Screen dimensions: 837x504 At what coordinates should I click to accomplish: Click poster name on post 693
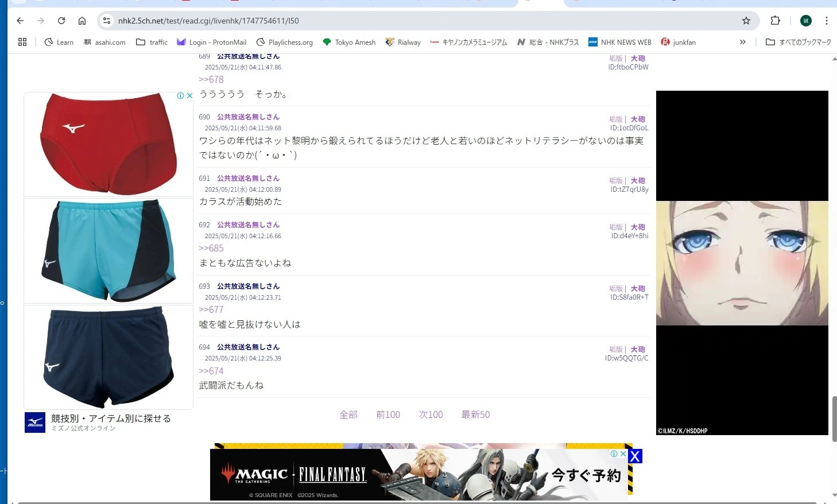pyautogui.click(x=248, y=286)
